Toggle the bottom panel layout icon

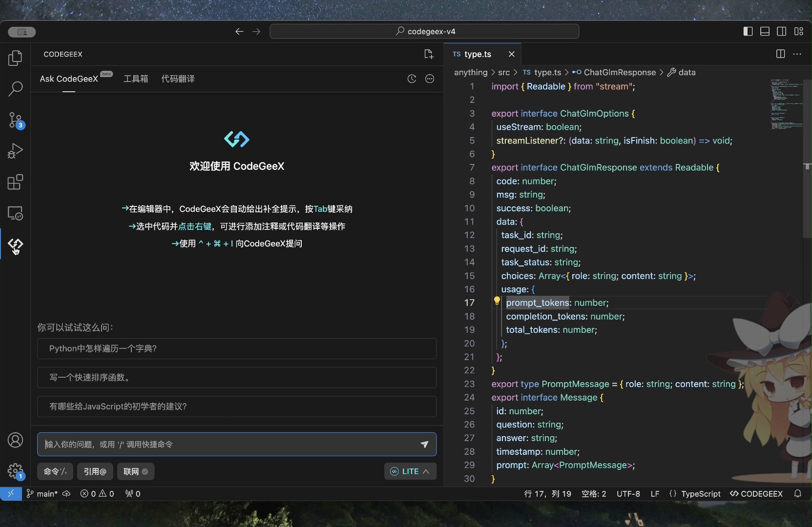pyautogui.click(x=765, y=31)
